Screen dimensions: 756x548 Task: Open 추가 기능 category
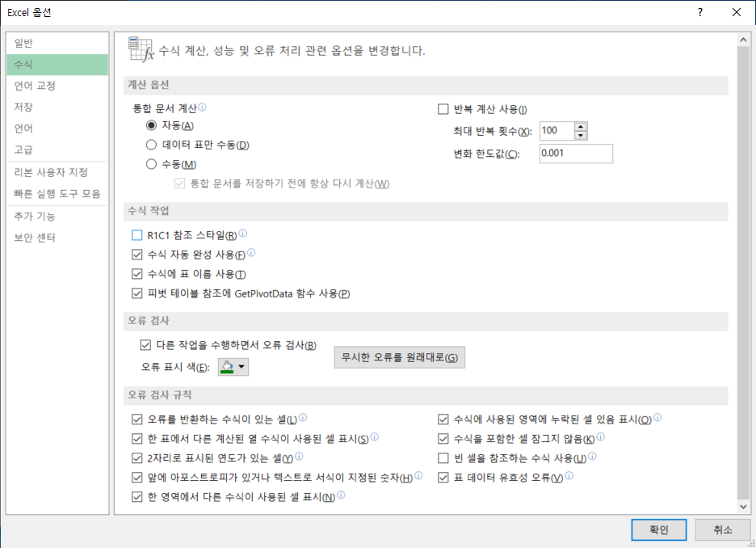point(57,216)
